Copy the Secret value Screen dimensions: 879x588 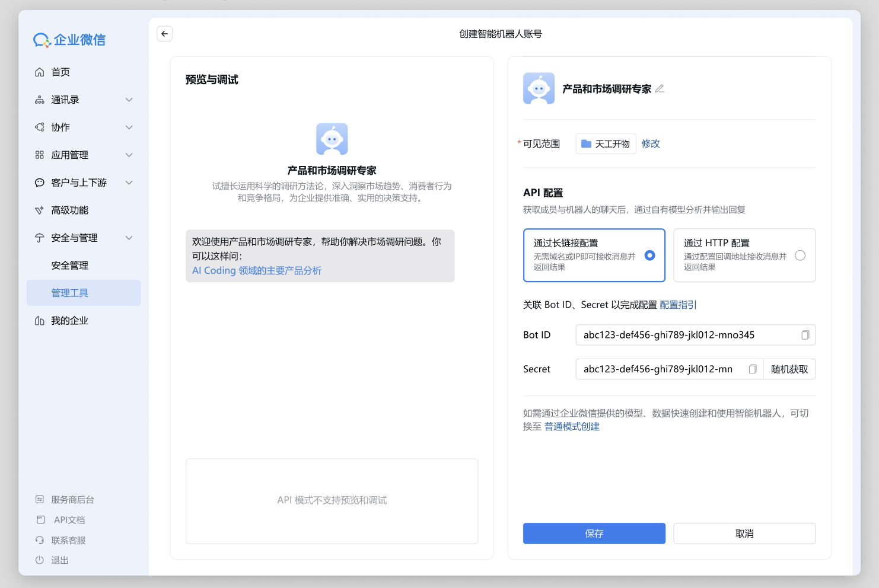click(752, 369)
